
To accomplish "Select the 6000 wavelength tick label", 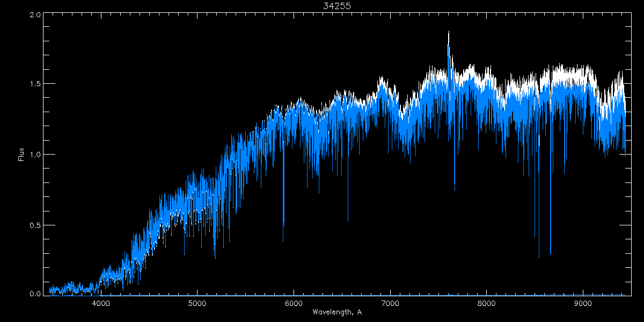I will pyautogui.click(x=294, y=303).
